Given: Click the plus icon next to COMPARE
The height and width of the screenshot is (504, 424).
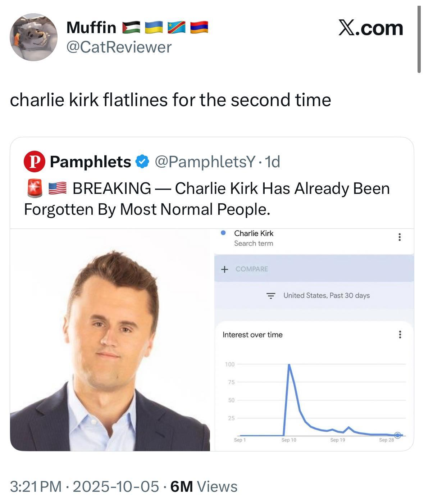Looking at the screenshot, I should tap(224, 269).
